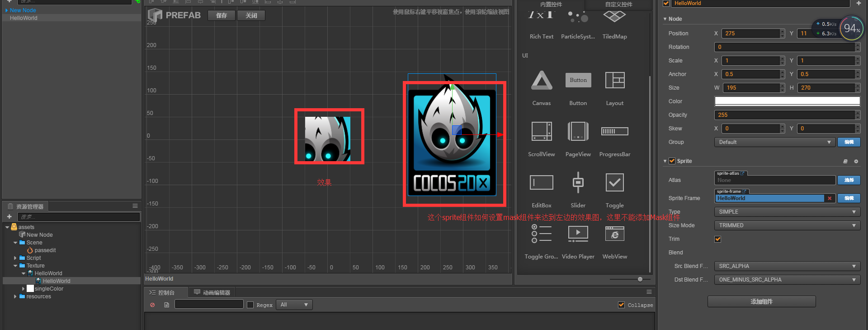
Task: Collapse the Texture folder arrow
Action: click(15, 266)
